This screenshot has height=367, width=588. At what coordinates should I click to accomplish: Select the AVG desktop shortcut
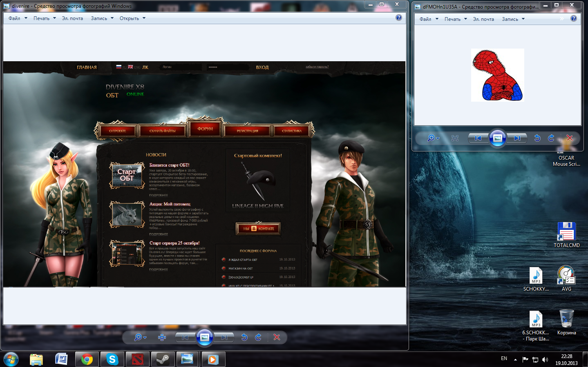566,279
